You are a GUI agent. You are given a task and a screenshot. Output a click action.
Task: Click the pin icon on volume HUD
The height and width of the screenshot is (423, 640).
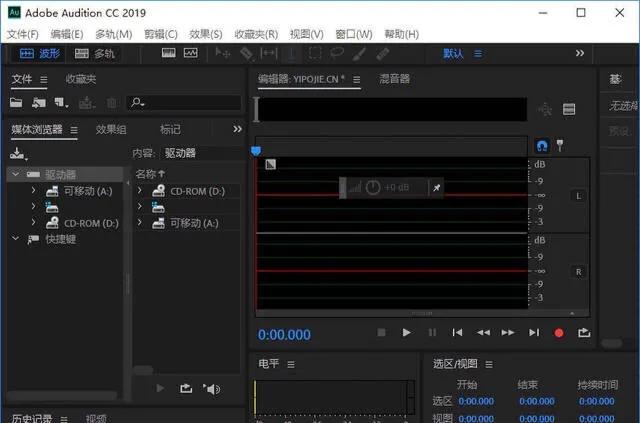coord(435,187)
